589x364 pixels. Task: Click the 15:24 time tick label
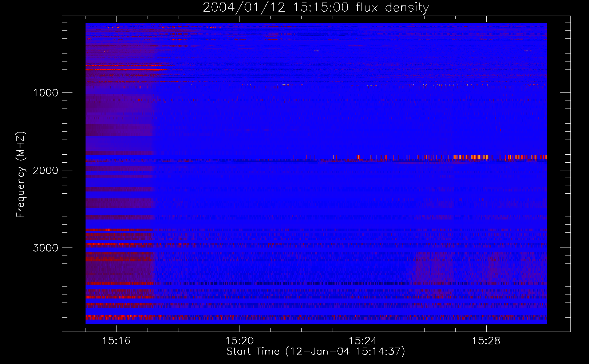363,341
